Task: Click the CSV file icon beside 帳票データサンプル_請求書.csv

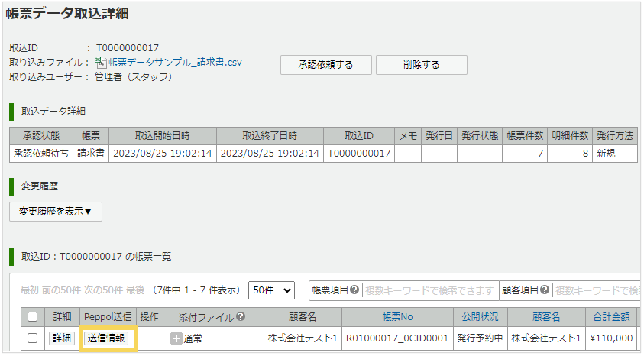Action: click(101, 63)
